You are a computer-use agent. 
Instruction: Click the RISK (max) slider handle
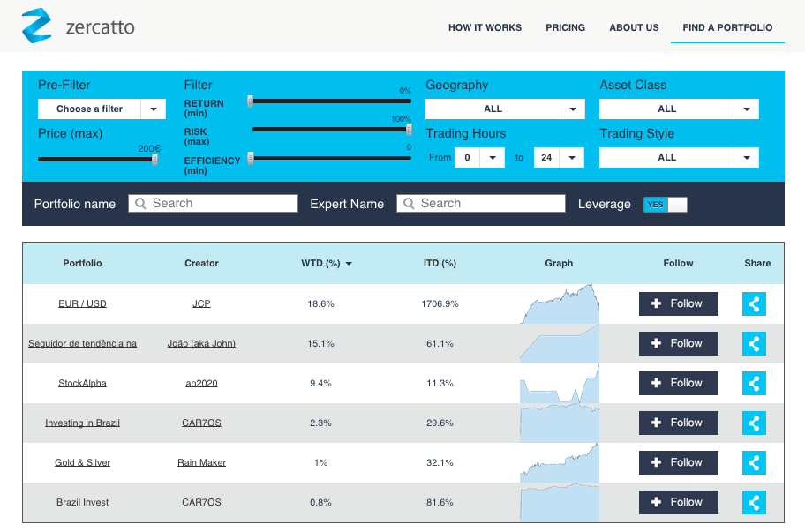coord(410,130)
